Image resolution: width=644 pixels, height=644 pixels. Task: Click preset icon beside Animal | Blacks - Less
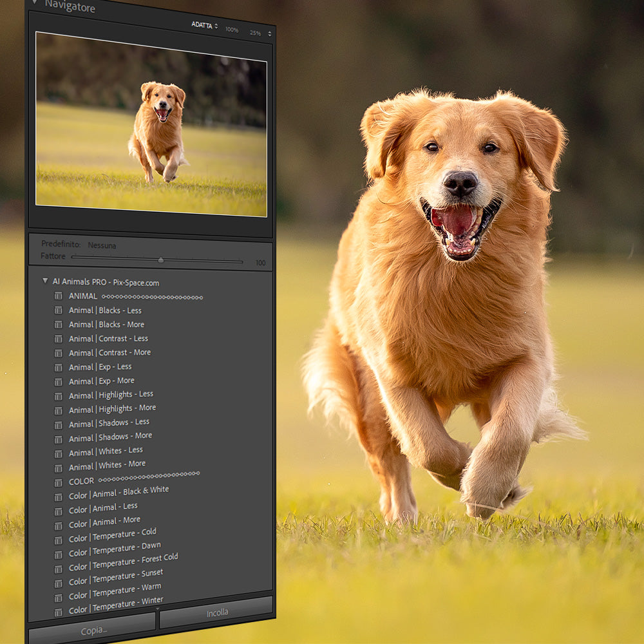(x=59, y=310)
